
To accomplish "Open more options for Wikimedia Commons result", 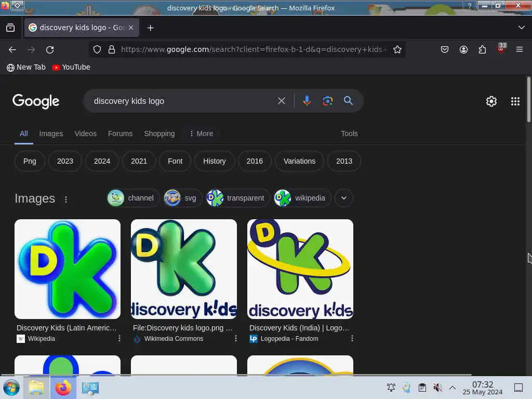I will (235, 338).
